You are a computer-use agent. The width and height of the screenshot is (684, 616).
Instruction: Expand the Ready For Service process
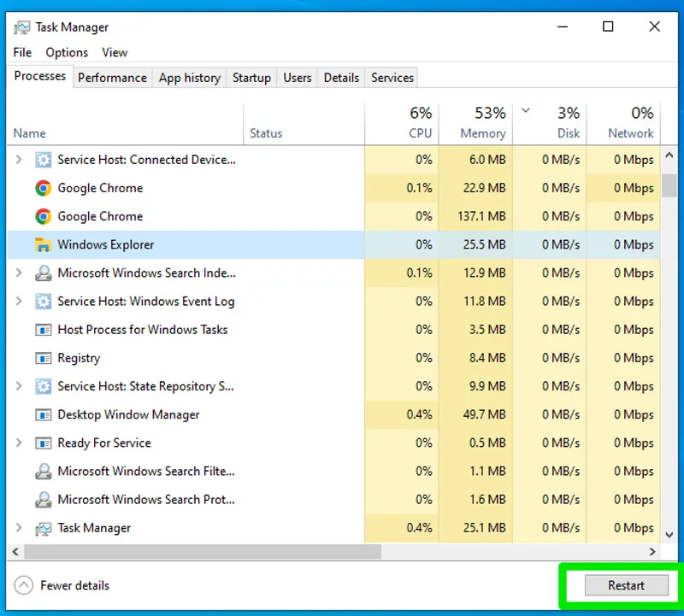tap(18, 443)
